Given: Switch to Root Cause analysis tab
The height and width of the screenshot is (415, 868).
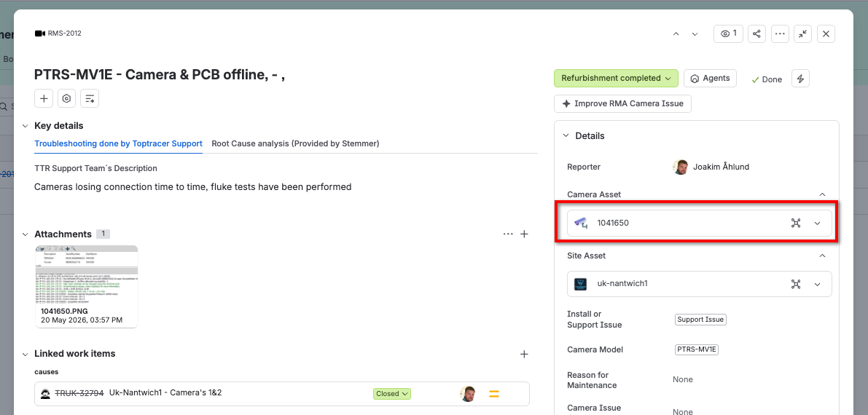Looking at the screenshot, I should coord(296,143).
